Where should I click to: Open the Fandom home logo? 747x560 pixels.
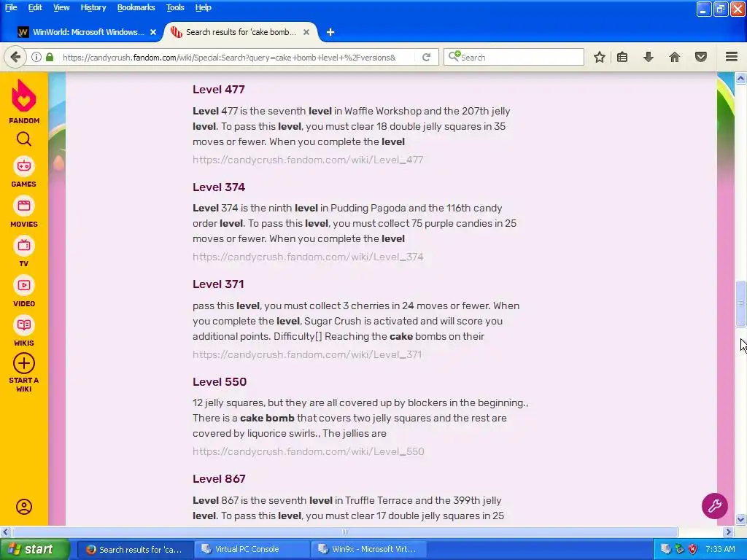[x=24, y=101]
